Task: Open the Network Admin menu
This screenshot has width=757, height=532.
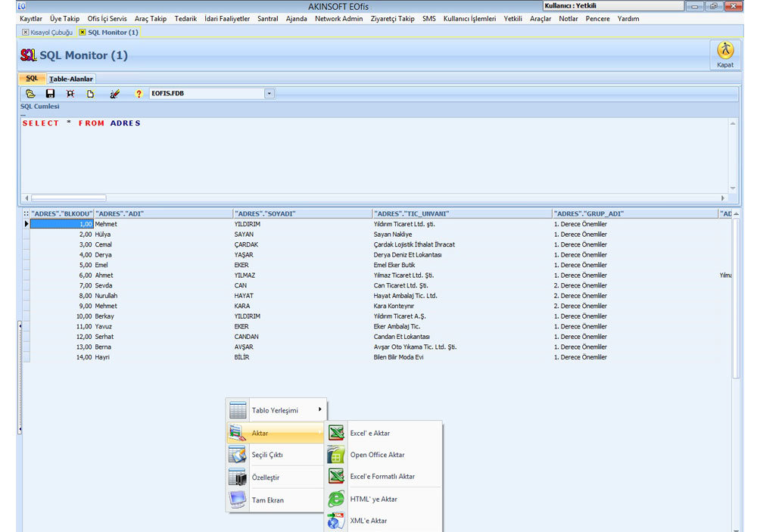Action: pyautogui.click(x=339, y=19)
